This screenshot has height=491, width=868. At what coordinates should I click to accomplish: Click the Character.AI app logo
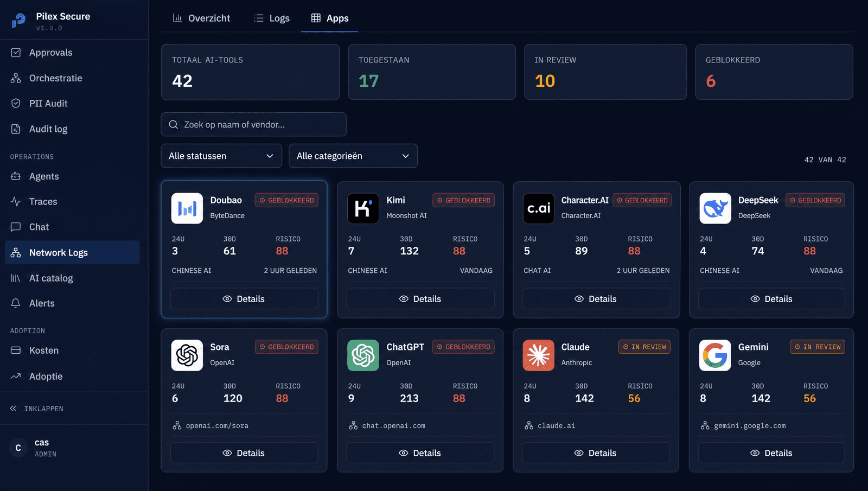[539, 208]
